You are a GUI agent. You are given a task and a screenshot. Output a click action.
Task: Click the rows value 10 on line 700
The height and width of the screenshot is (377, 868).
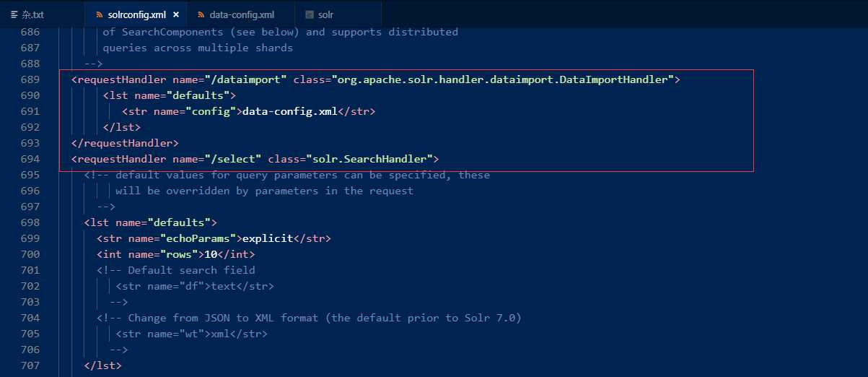point(211,254)
